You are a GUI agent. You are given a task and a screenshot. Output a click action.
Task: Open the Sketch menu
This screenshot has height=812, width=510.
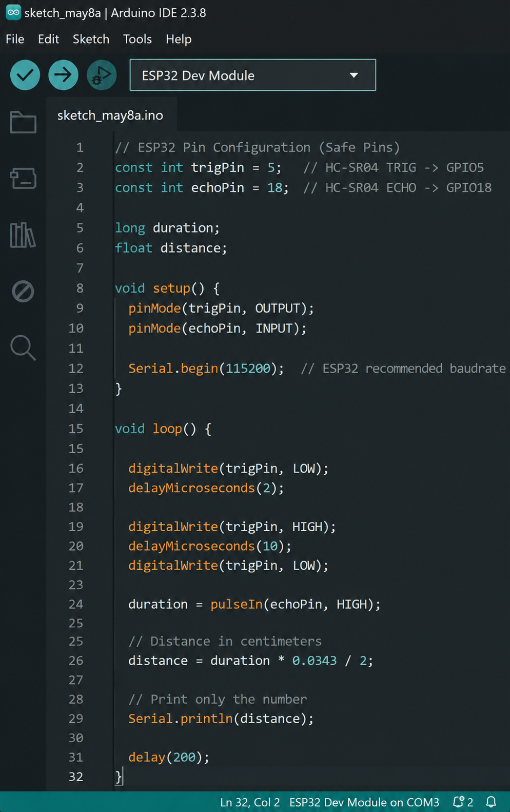click(x=91, y=39)
